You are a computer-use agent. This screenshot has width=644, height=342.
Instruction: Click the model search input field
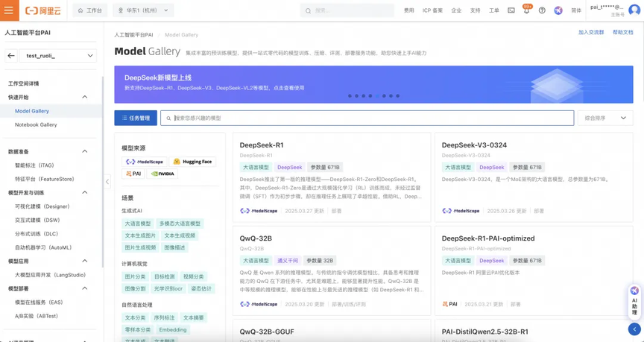tap(369, 118)
